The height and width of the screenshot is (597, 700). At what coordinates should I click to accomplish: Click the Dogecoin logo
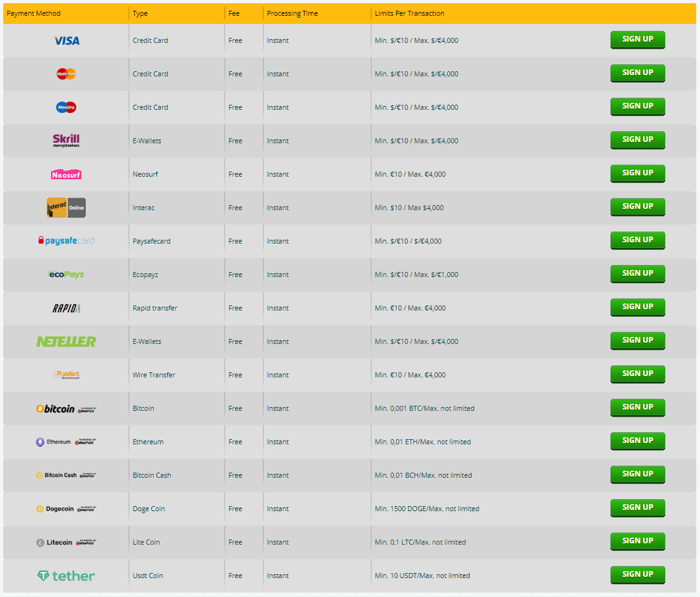click(x=55, y=509)
